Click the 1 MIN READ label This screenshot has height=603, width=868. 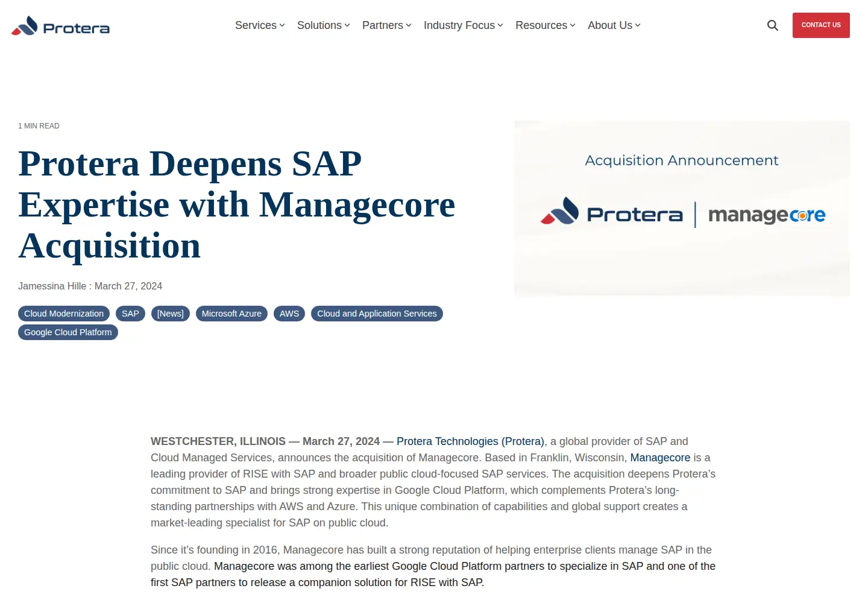[x=39, y=126]
